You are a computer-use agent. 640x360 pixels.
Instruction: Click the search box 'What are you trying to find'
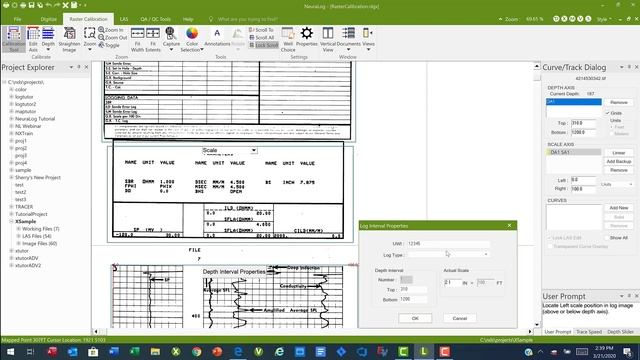[x=247, y=19]
